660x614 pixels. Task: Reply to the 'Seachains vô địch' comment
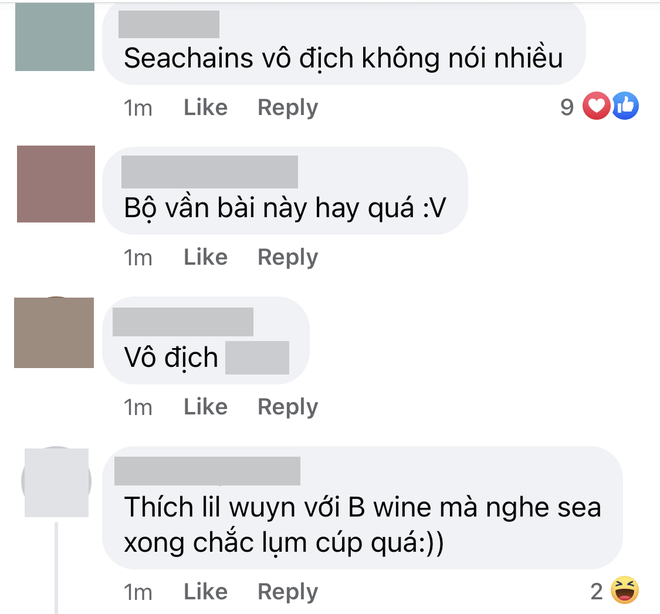[288, 108]
